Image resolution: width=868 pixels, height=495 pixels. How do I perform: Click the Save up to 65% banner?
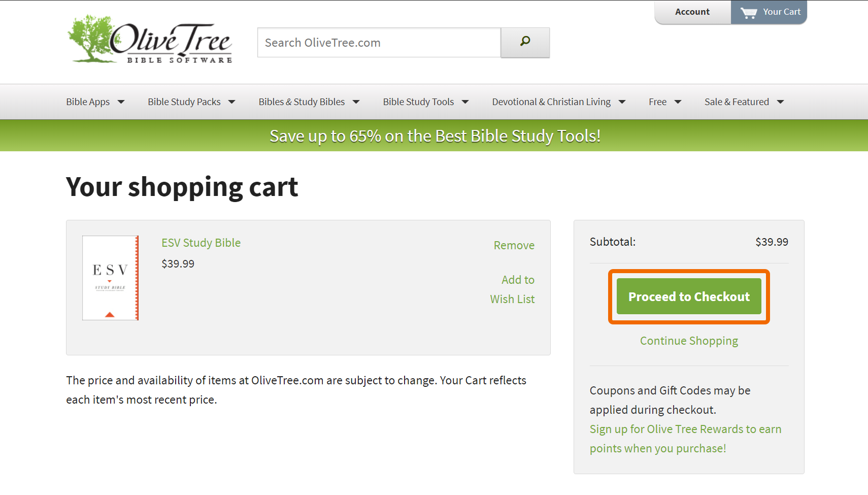point(435,136)
